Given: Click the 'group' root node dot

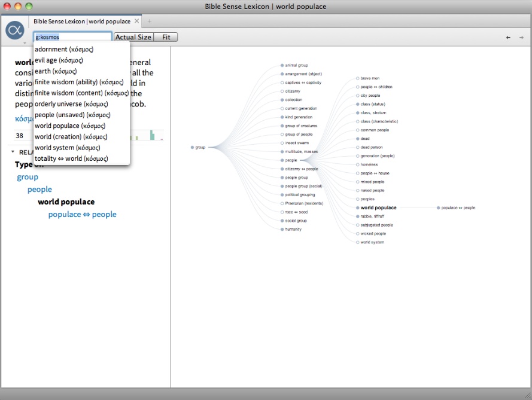Looking at the screenshot, I should pyautogui.click(x=192, y=147).
